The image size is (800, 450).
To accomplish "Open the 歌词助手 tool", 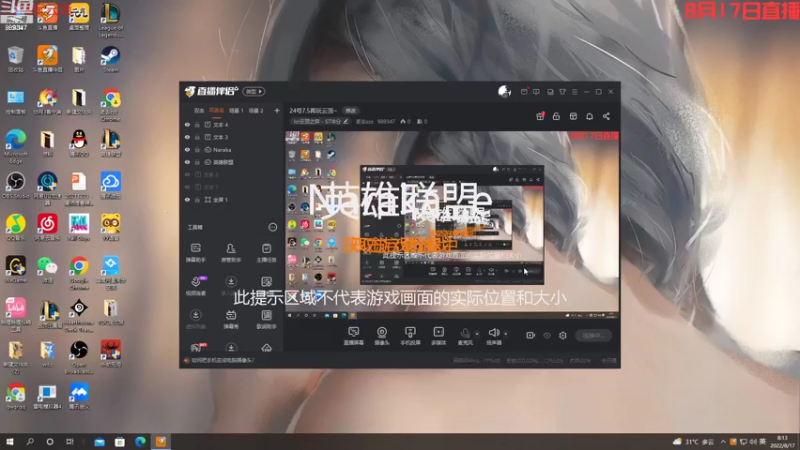I will [266, 319].
